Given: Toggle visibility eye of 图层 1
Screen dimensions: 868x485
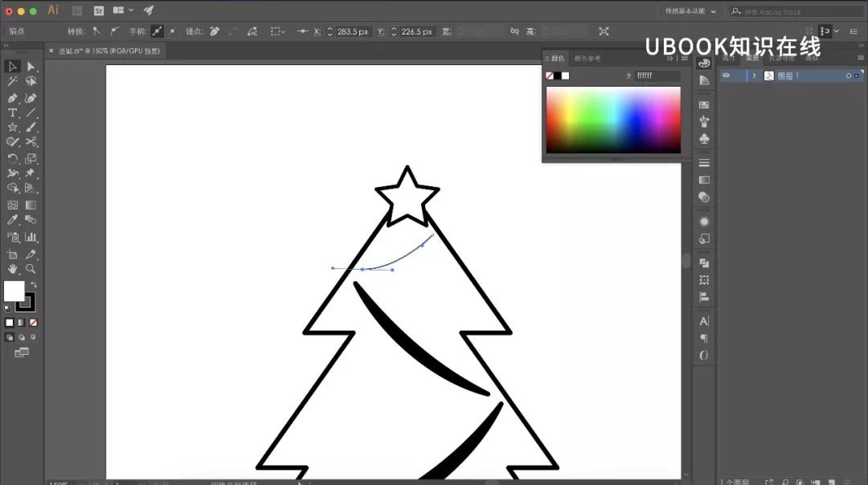Looking at the screenshot, I should (726, 75).
